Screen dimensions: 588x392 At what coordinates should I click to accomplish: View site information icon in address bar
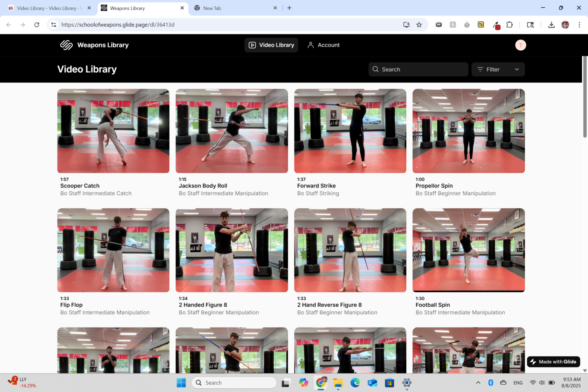pos(53,25)
